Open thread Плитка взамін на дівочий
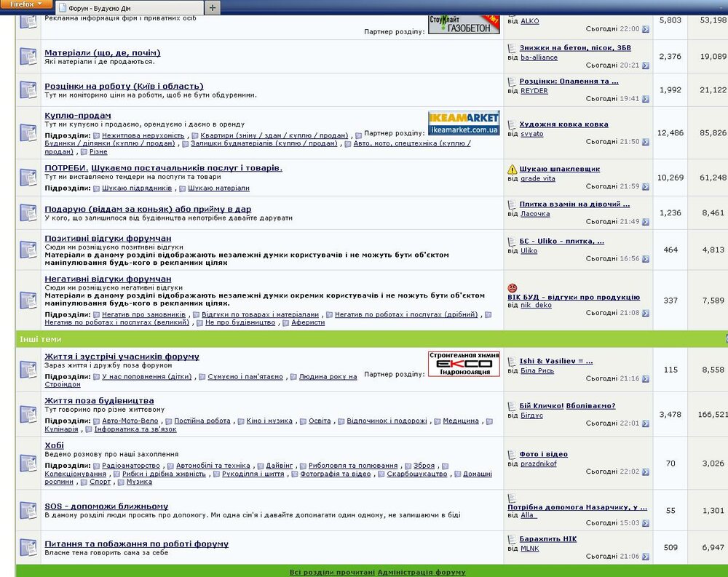728x577 pixels. (574, 204)
